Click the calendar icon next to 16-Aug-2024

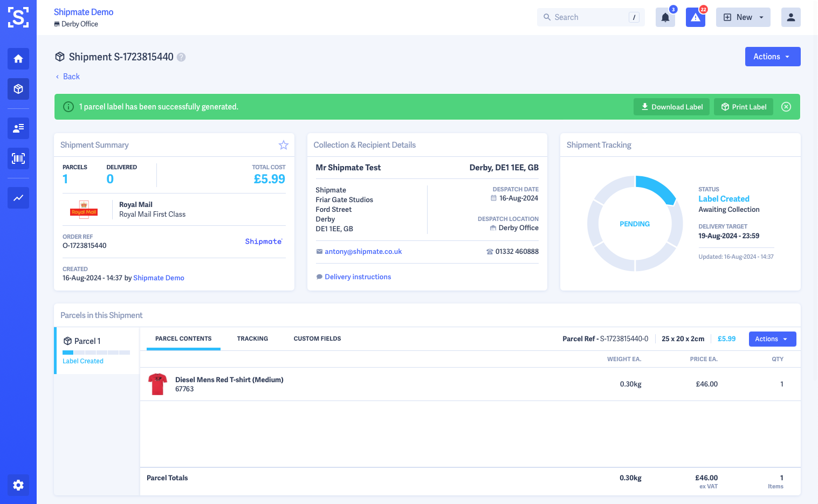(493, 198)
